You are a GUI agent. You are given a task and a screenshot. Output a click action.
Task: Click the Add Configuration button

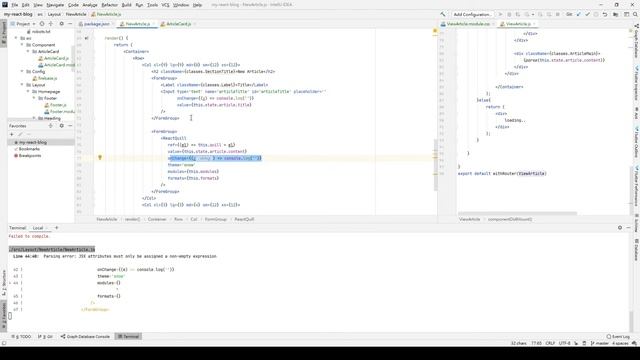(x=472, y=14)
